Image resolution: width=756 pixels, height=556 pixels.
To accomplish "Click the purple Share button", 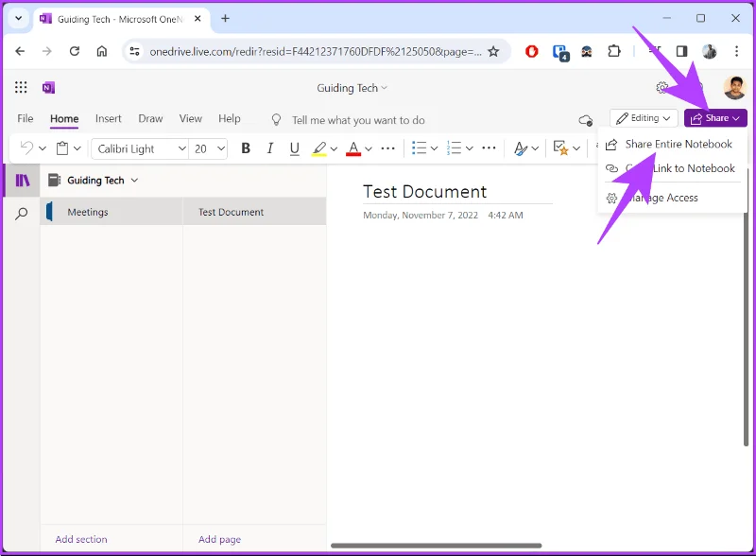I will [715, 118].
